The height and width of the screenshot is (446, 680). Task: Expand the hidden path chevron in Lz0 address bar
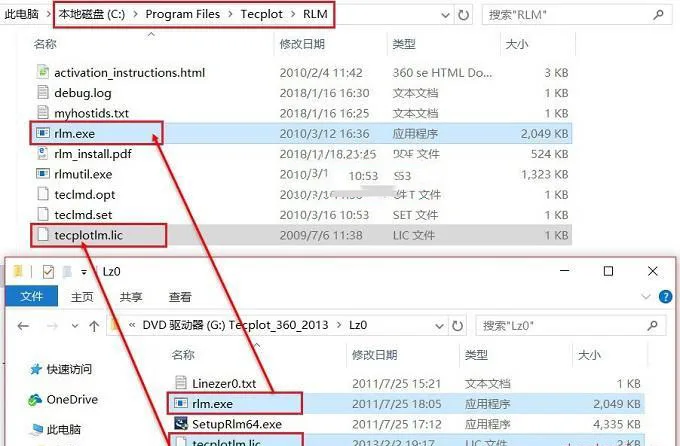coord(132,325)
